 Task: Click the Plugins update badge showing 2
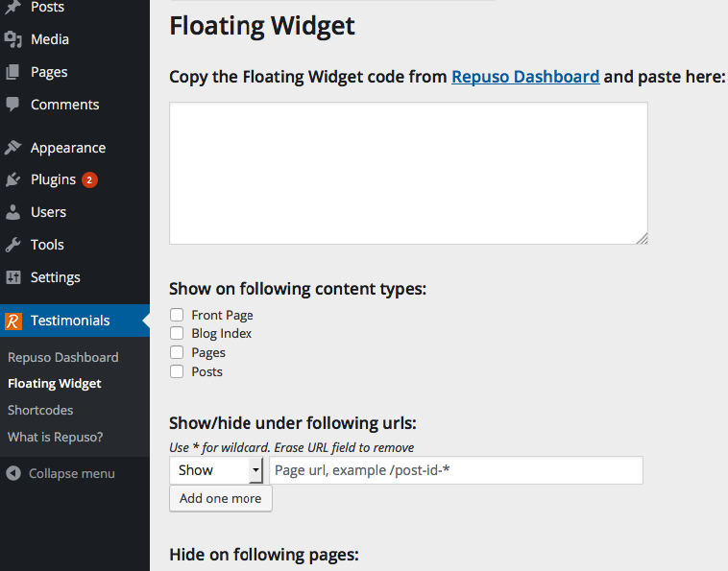pos(89,180)
